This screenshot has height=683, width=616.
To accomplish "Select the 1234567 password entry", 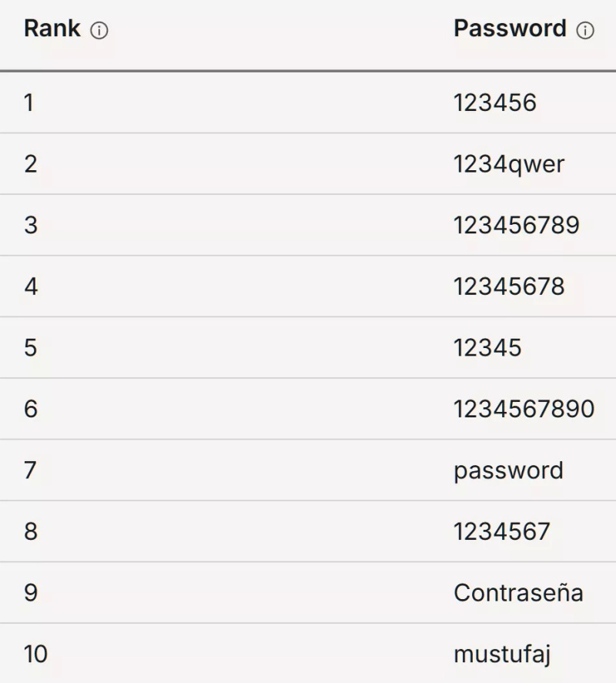I will tap(502, 531).
